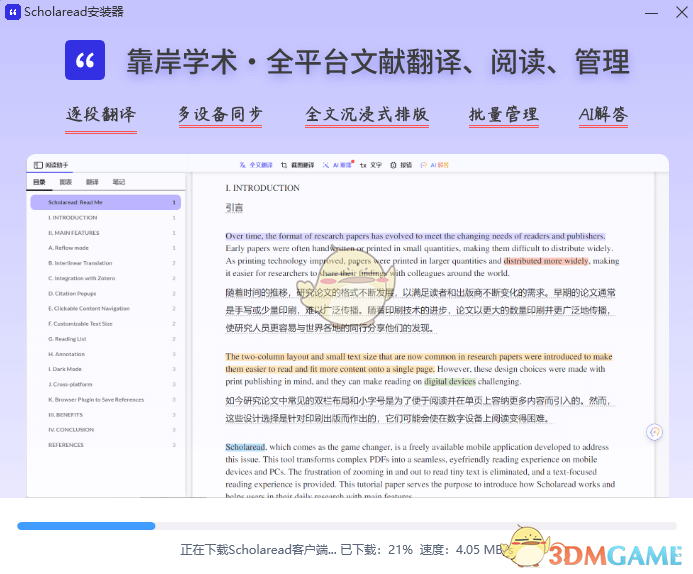Open 'J. Cross-platform' outline entry
This screenshot has height=574, width=693.
pyautogui.click(x=106, y=384)
